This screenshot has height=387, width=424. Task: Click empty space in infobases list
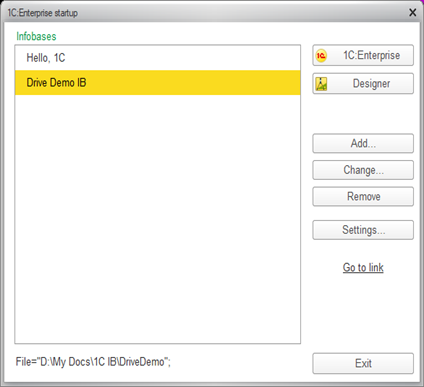(158, 217)
